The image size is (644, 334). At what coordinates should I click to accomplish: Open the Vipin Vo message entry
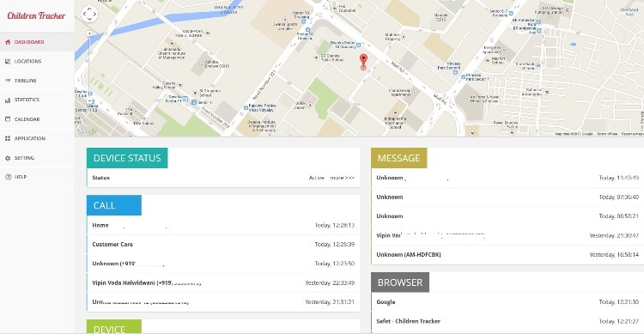[507, 235]
